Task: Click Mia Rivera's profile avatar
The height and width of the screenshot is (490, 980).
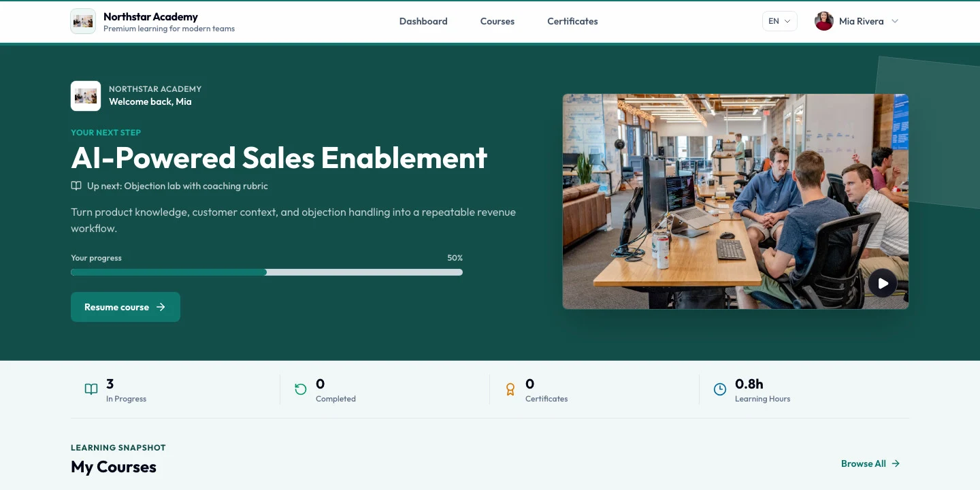Action: point(824,21)
